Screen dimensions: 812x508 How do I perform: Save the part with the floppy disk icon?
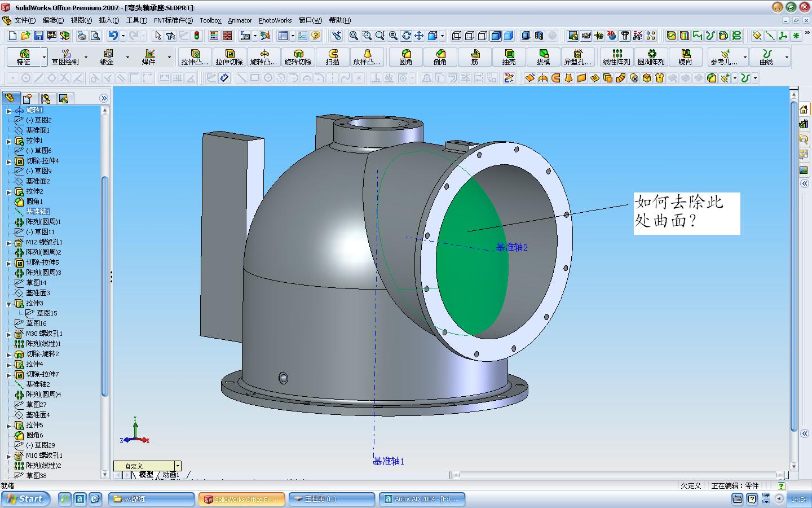[38, 36]
